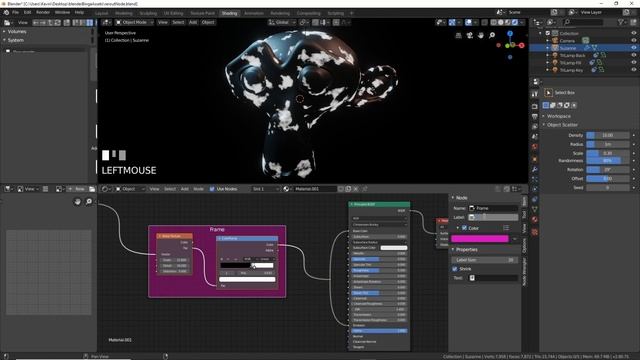640x360 pixels.
Task: Open the File menu
Action: tap(16, 13)
